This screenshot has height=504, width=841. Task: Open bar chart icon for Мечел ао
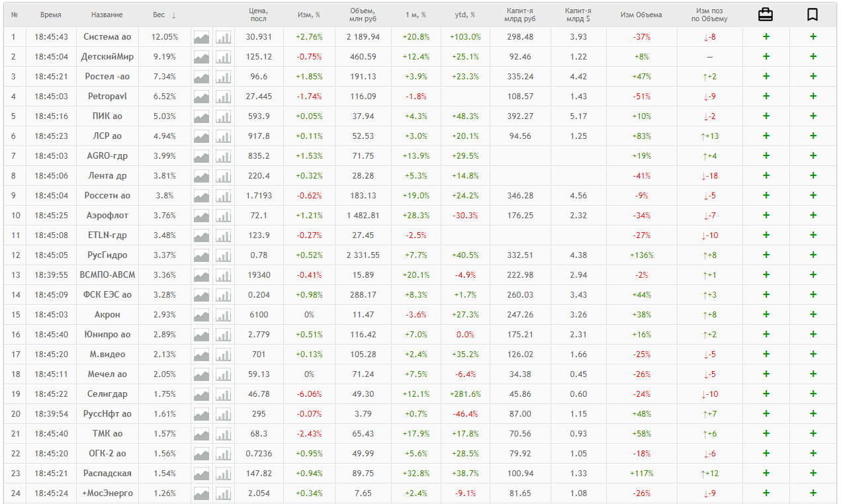pyautogui.click(x=223, y=374)
